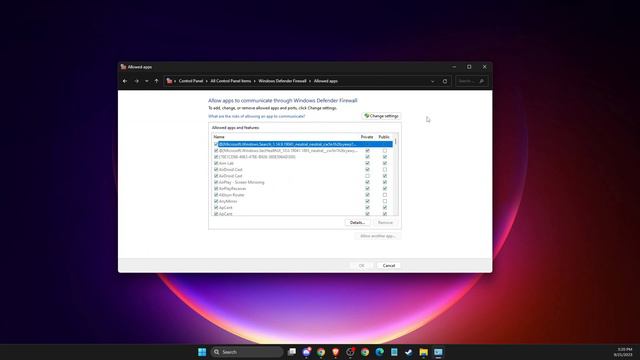The image size is (640, 360).
Task: Go to All Control Panel Items breadcrumb
Action: pos(231,81)
